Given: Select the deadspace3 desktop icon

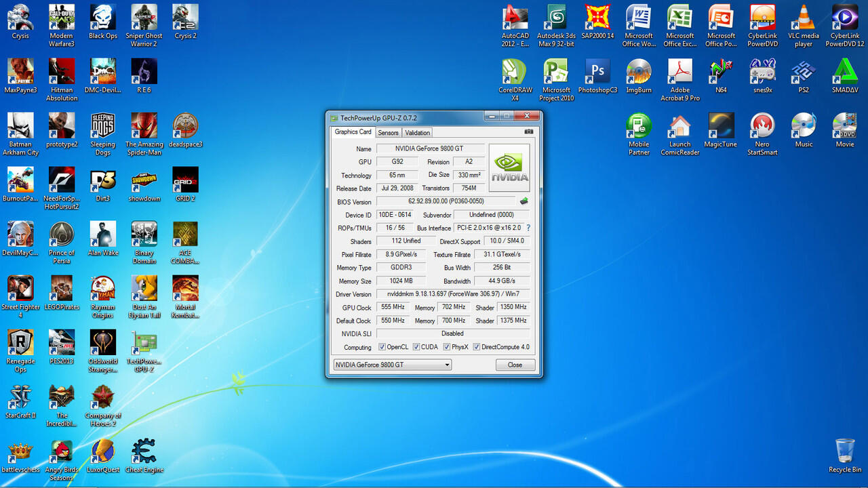Looking at the screenshot, I should point(185,130).
